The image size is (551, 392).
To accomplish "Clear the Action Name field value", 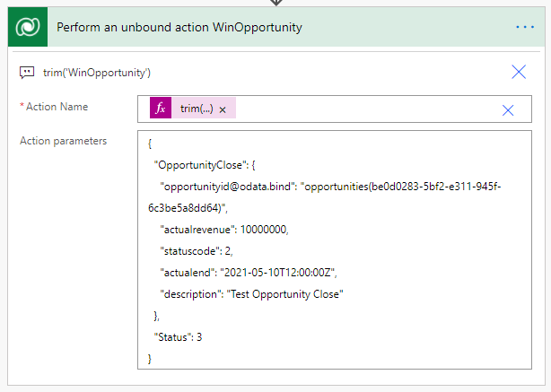I will pyautogui.click(x=508, y=110).
